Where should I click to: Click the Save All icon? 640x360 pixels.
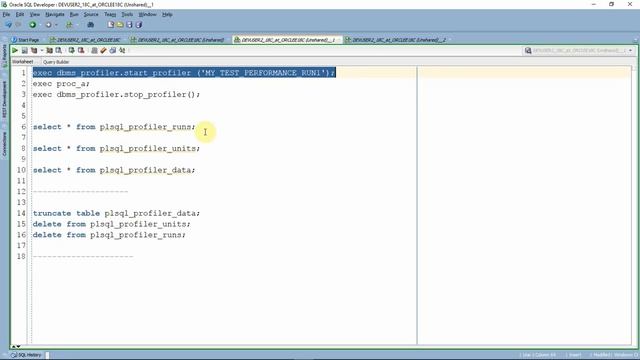pos(139,25)
